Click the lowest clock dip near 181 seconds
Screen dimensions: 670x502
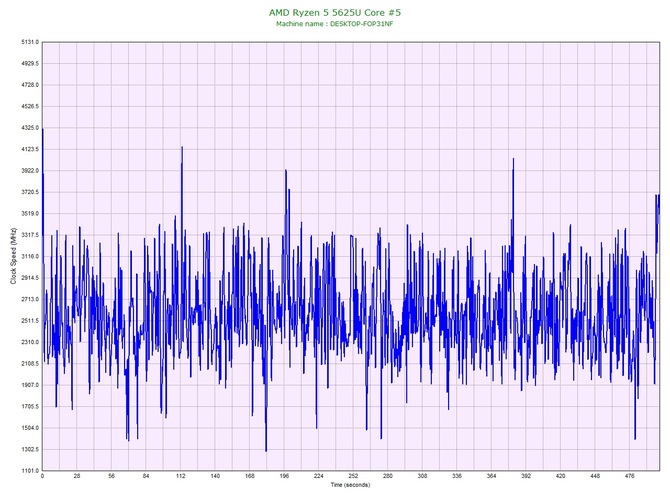(266, 451)
